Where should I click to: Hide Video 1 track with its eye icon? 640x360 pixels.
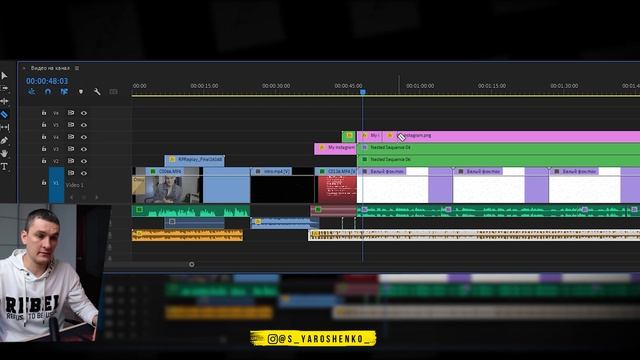click(84, 173)
